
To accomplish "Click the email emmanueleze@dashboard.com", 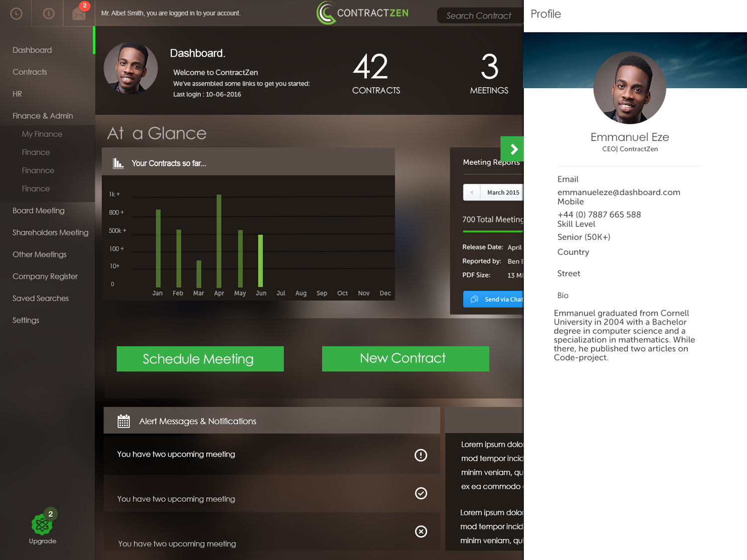I will pyautogui.click(x=619, y=192).
